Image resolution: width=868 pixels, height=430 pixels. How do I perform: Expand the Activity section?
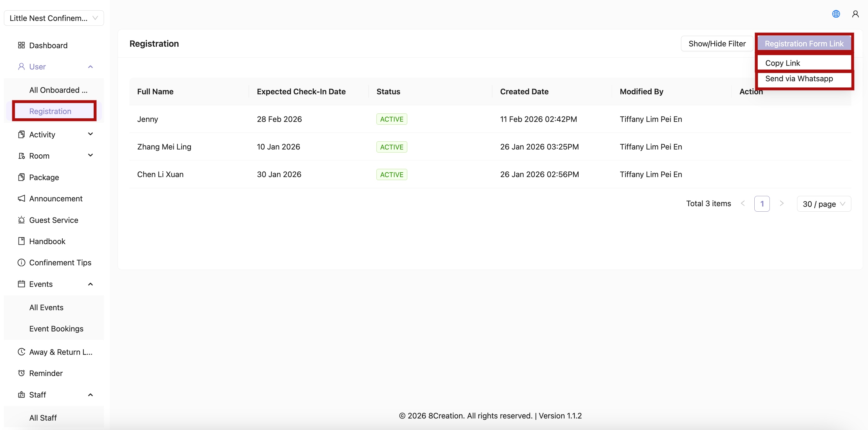pos(90,134)
